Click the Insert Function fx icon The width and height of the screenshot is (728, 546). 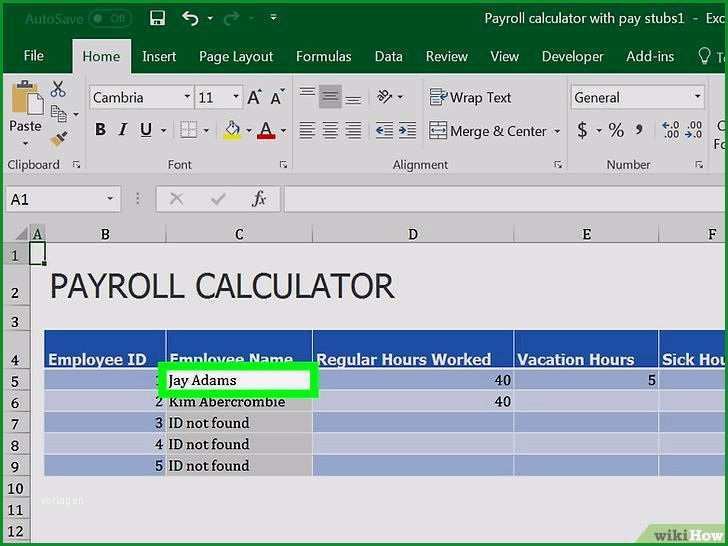click(259, 199)
